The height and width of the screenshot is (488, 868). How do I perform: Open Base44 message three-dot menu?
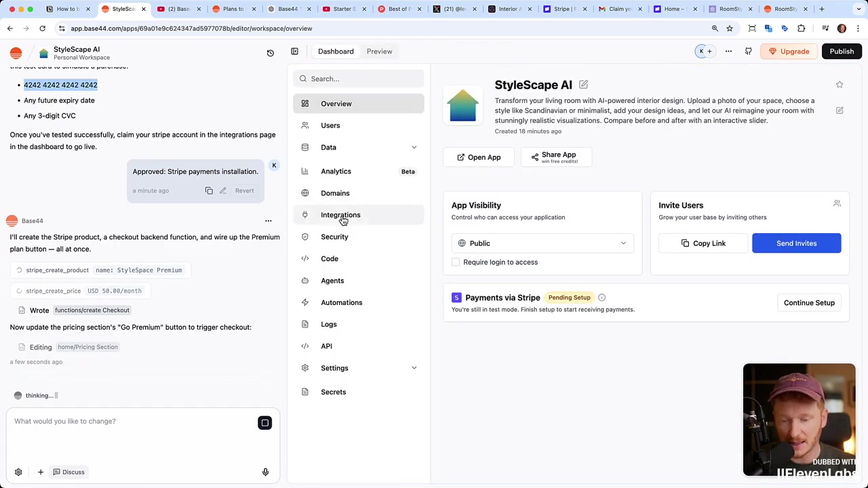268,221
